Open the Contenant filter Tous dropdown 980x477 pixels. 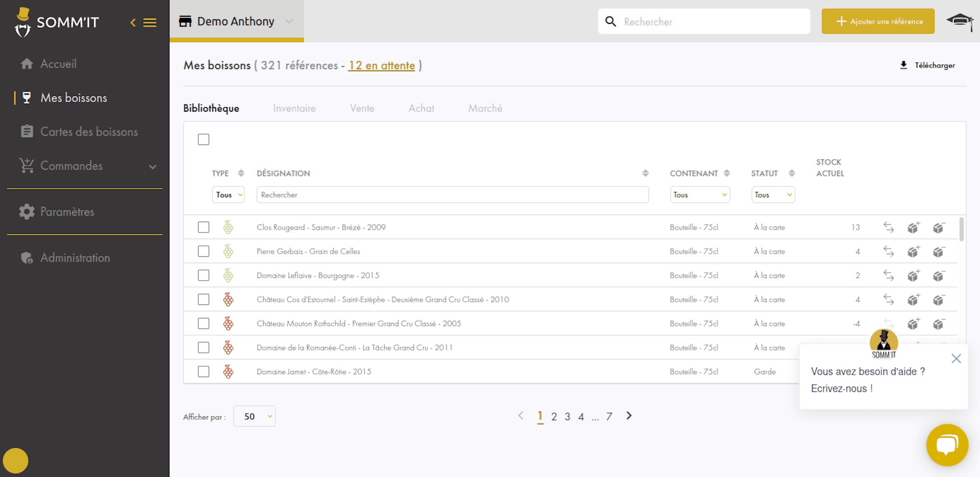pyautogui.click(x=700, y=195)
